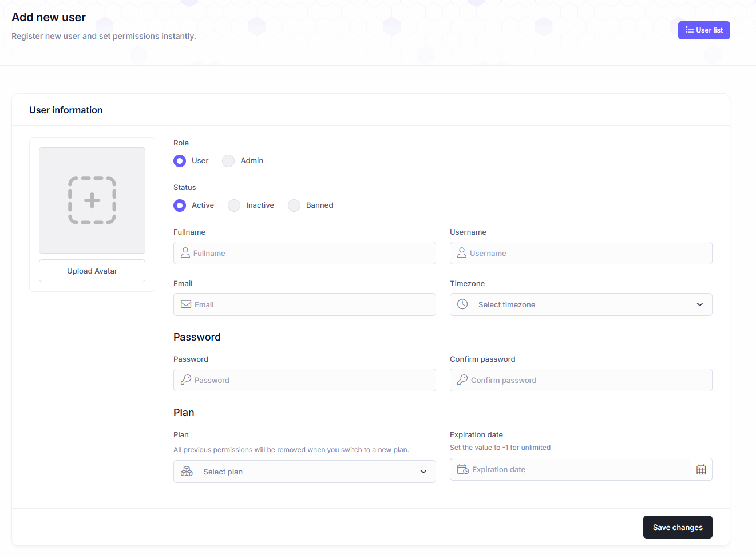Expand the Select plan dropdown

(304, 472)
